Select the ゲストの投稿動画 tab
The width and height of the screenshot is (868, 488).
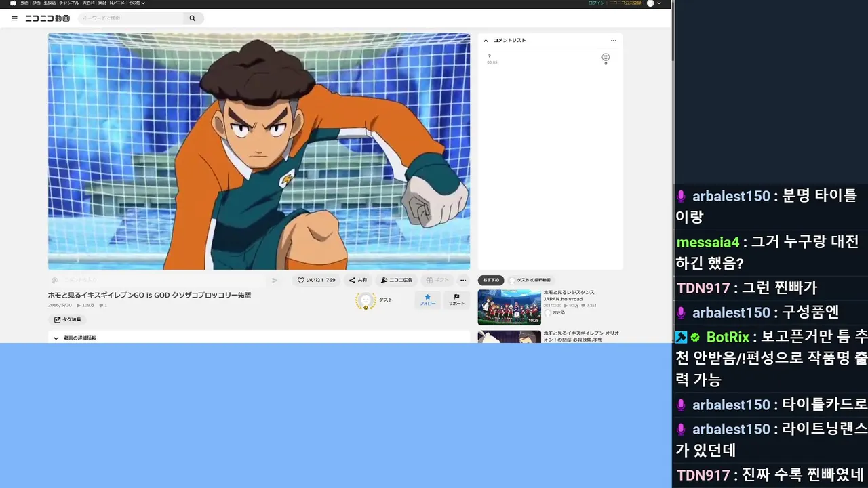point(530,280)
